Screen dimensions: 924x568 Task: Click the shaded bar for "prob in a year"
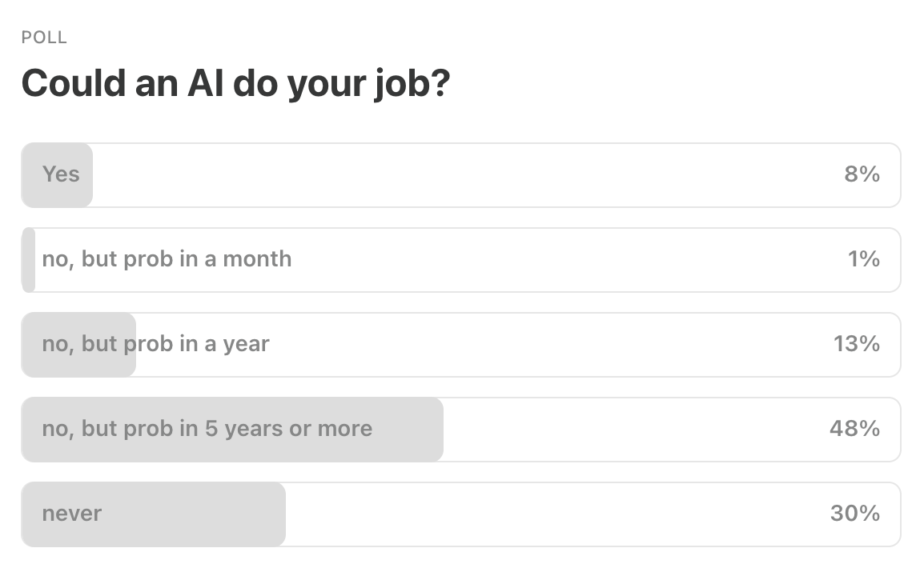coord(78,344)
